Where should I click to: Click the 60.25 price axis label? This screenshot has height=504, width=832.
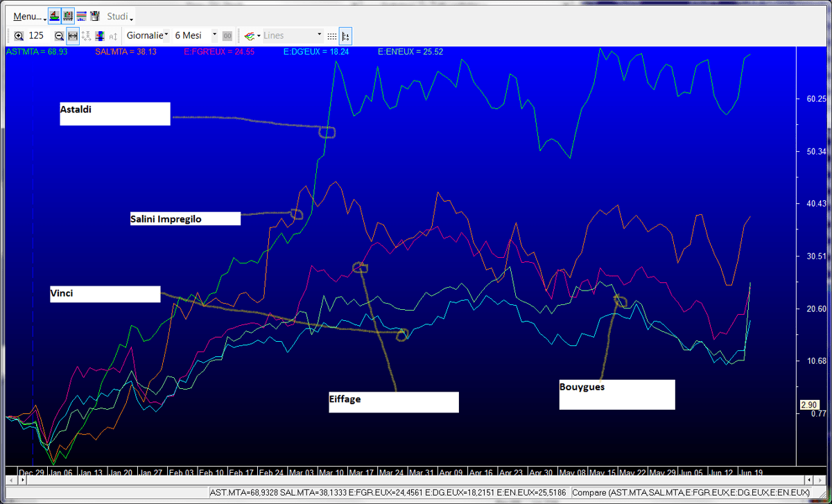[816, 99]
